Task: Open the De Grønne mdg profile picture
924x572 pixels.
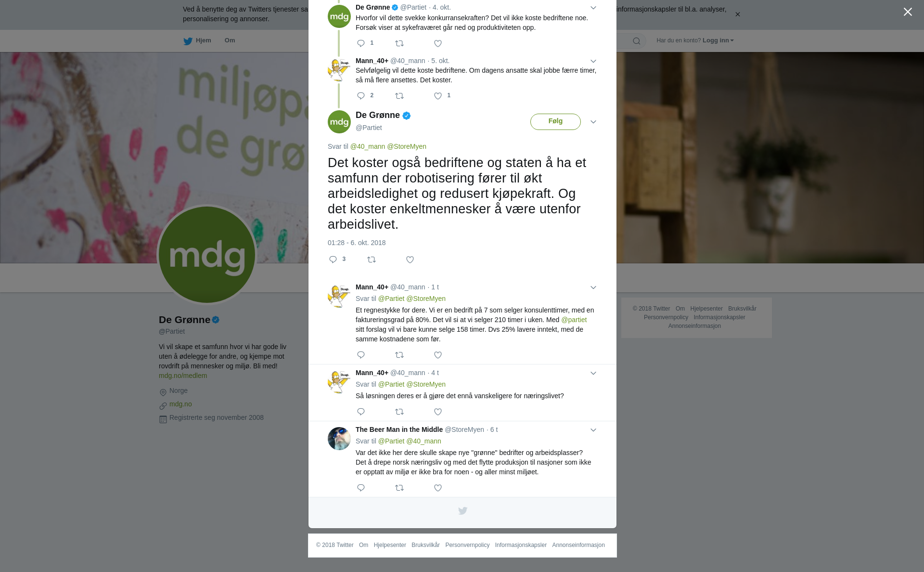Action: click(207, 255)
